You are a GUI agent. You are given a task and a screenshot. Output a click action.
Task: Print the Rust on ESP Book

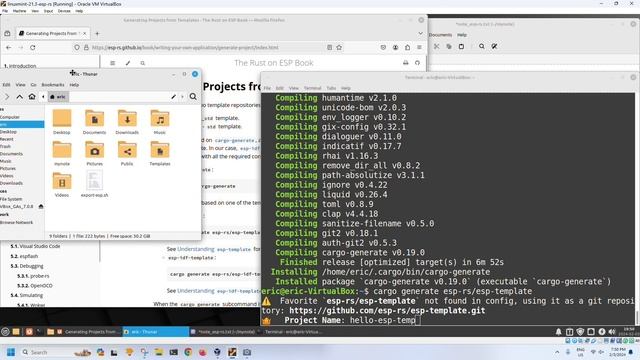point(405,63)
